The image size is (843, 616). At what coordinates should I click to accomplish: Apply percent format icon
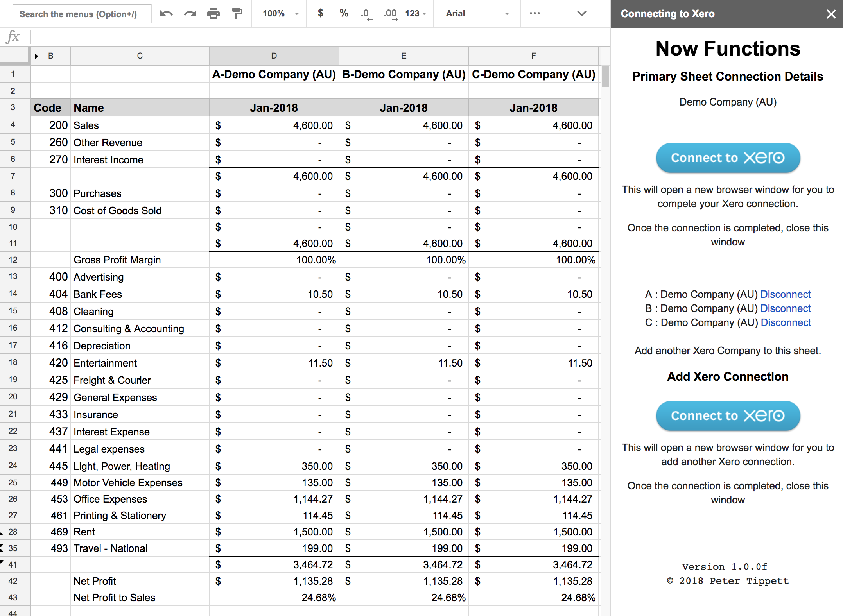coord(344,14)
